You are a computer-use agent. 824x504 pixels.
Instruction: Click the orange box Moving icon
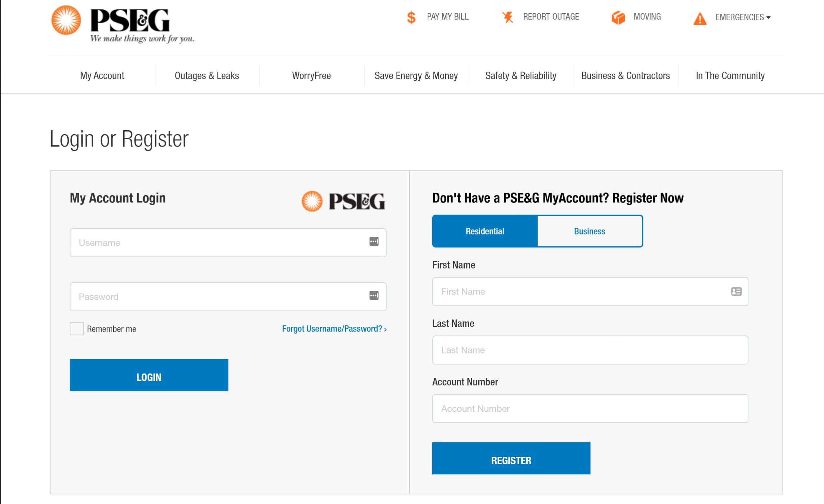tap(618, 17)
